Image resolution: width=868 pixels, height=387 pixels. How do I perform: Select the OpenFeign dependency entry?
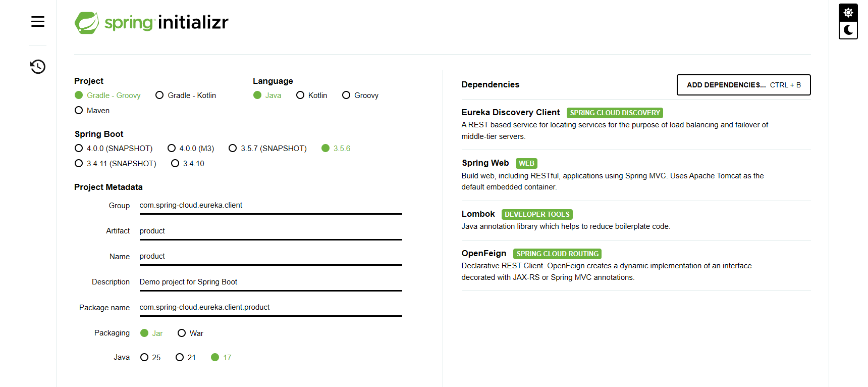point(636,265)
